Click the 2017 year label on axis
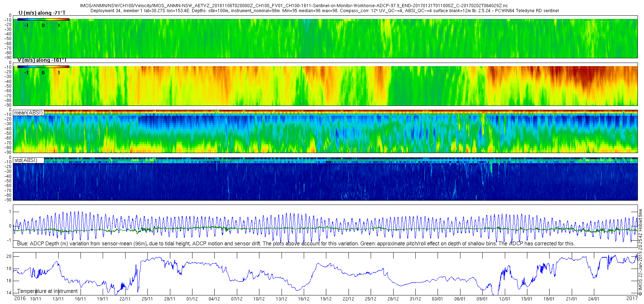The width and height of the screenshot is (644, 304). [x=632, y=298]
